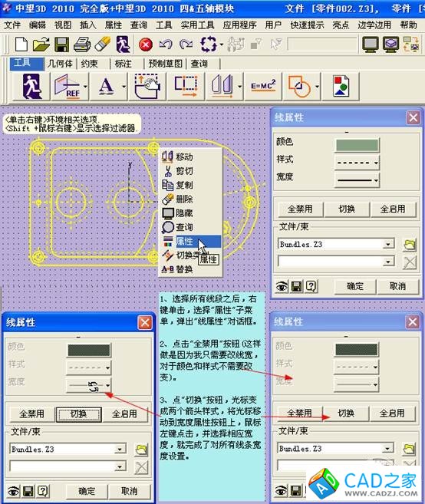
Task: Click the Print icon
Action: click(82, 44)
